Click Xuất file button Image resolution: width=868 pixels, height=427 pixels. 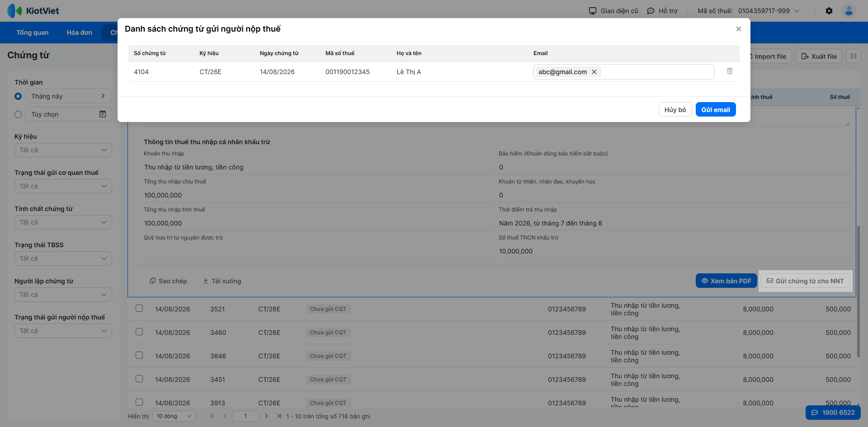819,56
